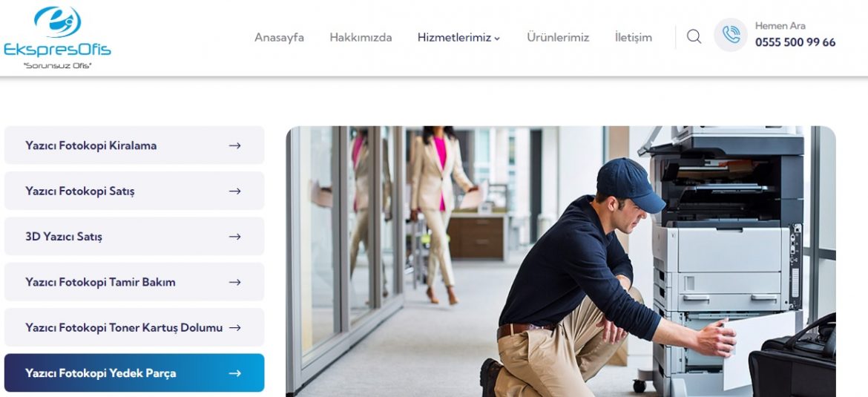The image size is (868, 397).
Task: Click arrow beside 3D Yazıcı Satış
Action: click(234, 237)
